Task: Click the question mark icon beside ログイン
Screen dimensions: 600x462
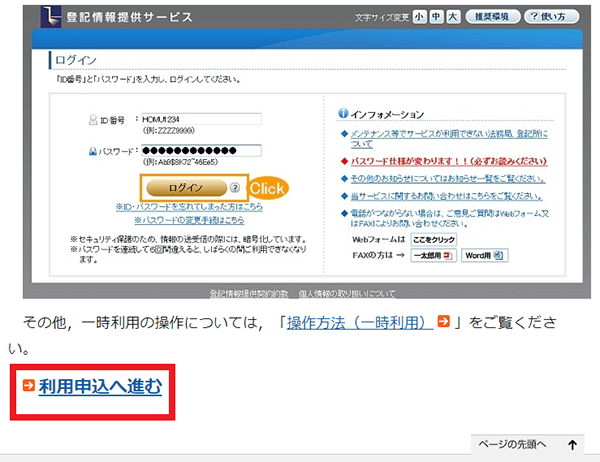Action: (235, 188)
